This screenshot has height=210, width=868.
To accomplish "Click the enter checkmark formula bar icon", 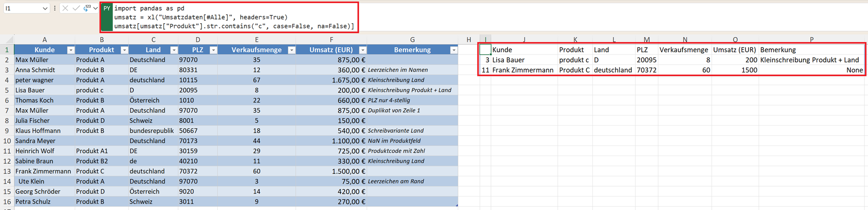I will tap(76, 8).
